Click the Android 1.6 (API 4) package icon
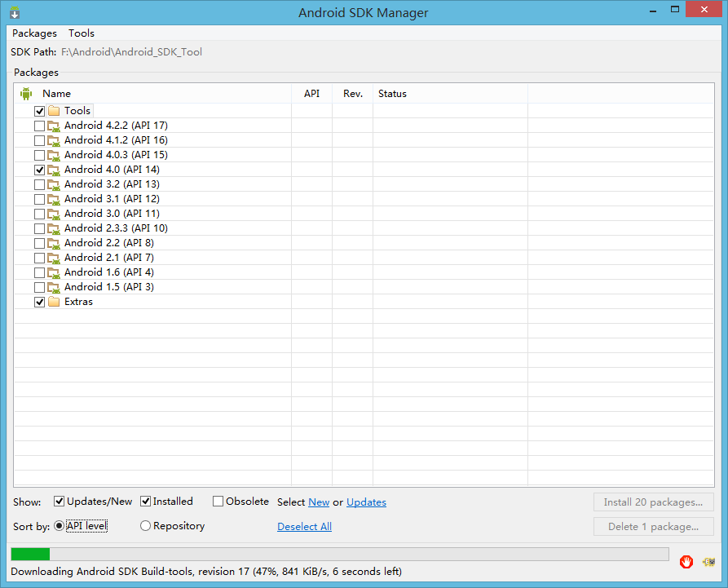728x588 pixels. [x=54, y=272]
